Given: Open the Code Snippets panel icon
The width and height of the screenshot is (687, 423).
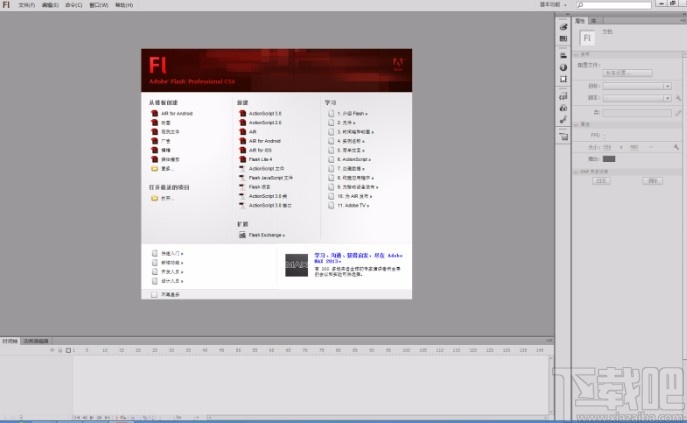Looking at the screenshot, I should tap(563, 96).
